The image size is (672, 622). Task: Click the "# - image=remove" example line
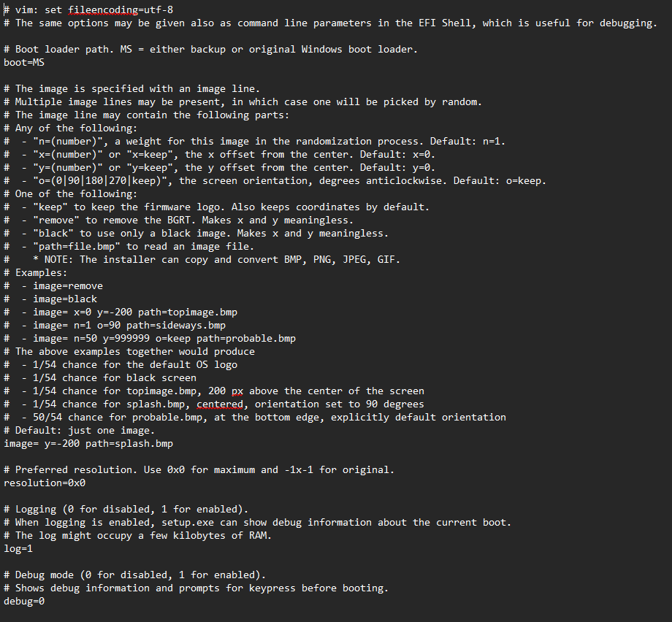pyautogui.click(x=68, y=285)
